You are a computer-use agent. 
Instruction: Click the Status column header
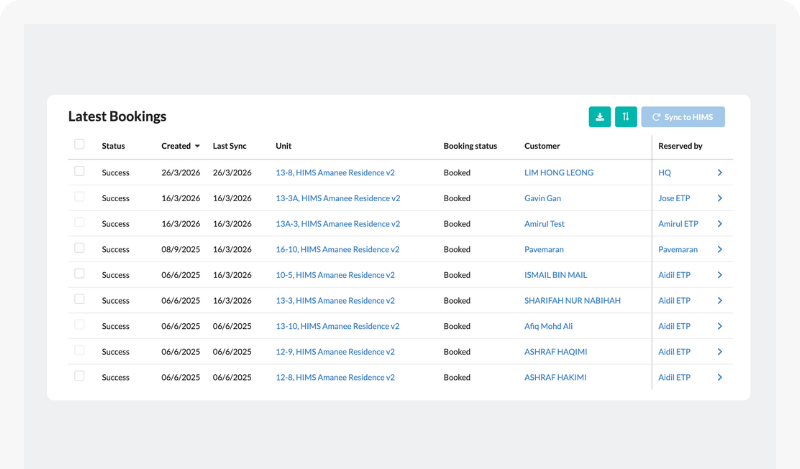(x=113, y=146)
